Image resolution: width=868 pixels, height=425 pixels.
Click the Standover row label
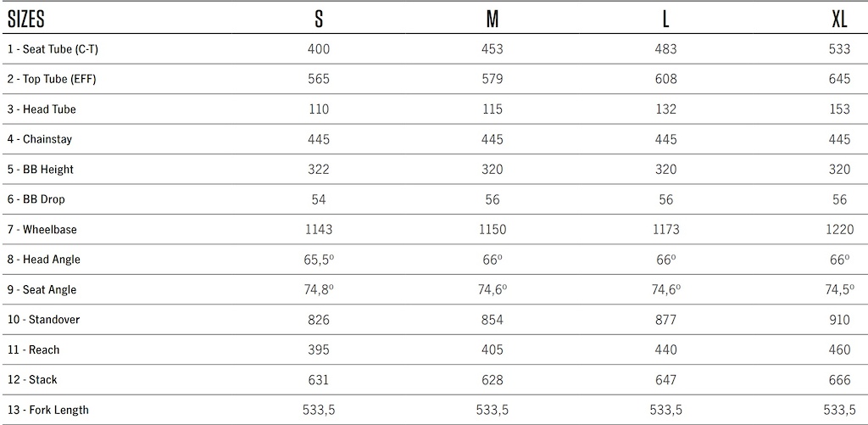[x=43, y=320]
